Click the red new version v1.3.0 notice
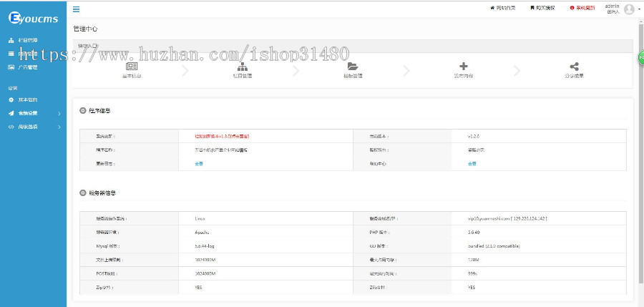 point(222,136)
